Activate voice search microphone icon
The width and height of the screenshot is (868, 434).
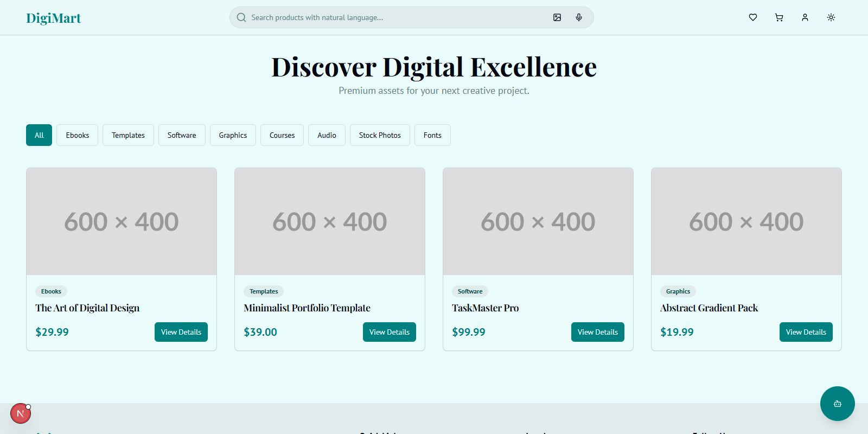579,17
